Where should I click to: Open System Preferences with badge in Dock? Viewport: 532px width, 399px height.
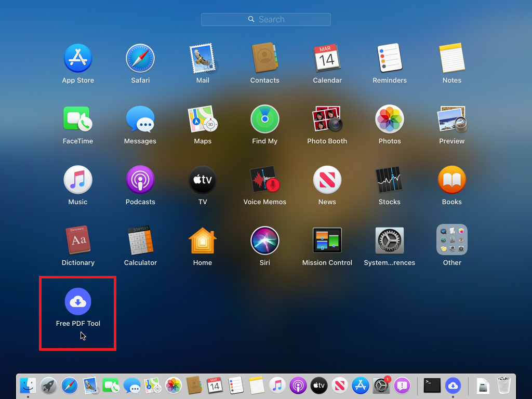[x=381, y=385]
